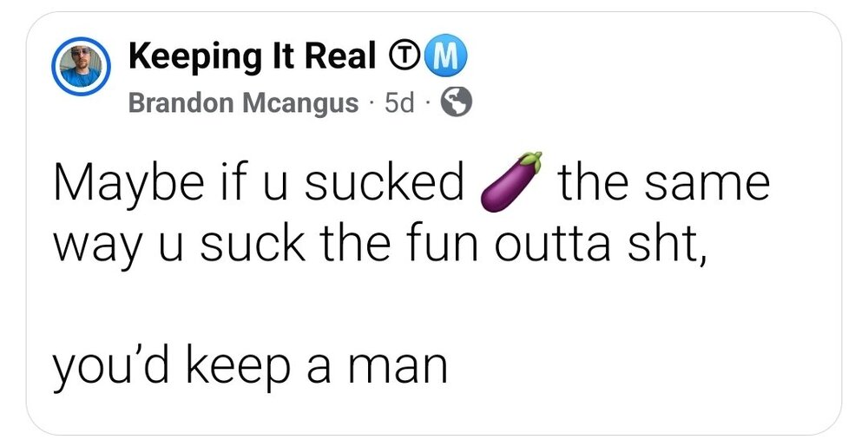Viewport: 868px width, 446px height.
Task: Click the surname 'Mcangus' under group name
Action: coord(300,104)
